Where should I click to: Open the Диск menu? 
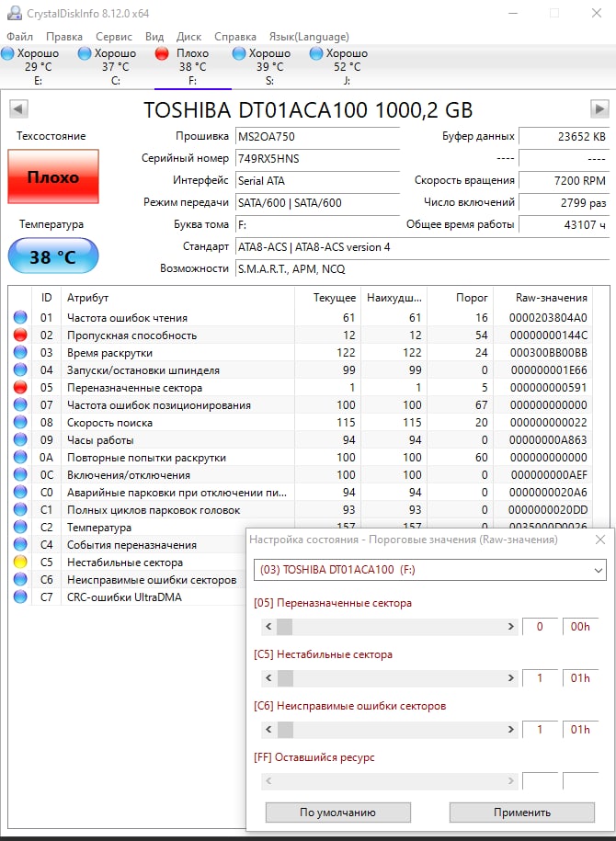click(x=188, y=37)
